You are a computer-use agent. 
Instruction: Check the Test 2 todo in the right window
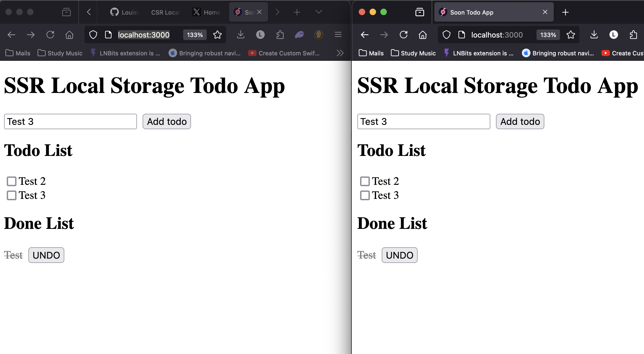coord(365,181)
